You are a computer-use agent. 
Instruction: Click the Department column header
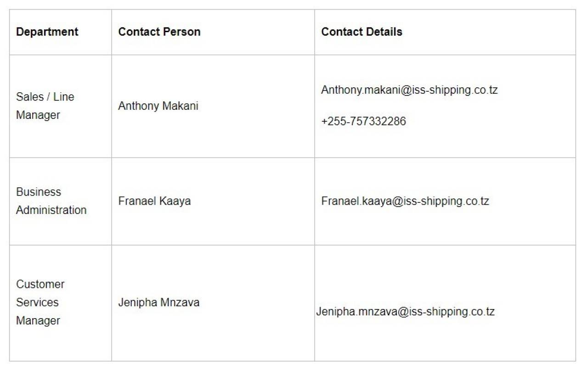pyautogui.click(x=47, y=32)
